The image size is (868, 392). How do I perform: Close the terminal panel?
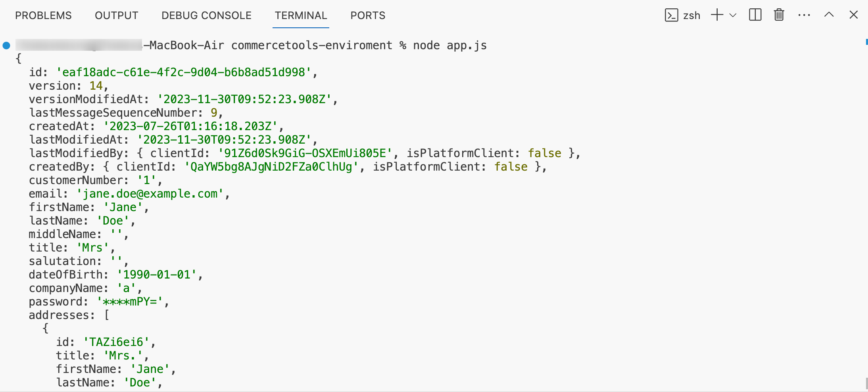(854, 15)
